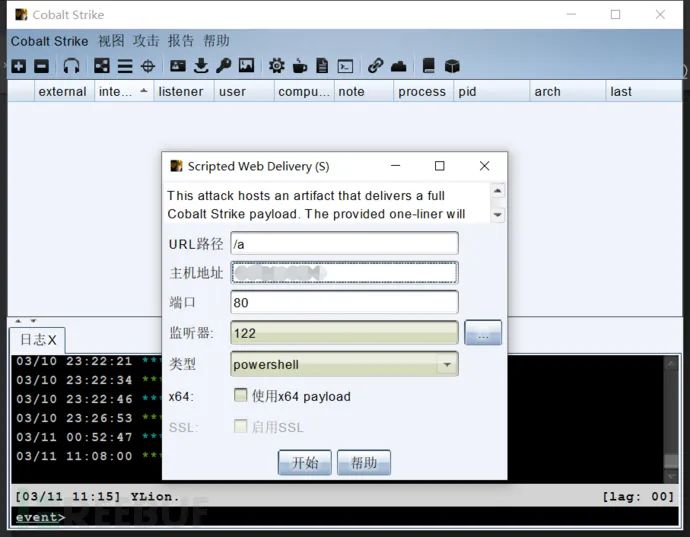Sort by the note column
Image resolution: width=690 pixels, height=537 pixels.
pos(363,92)
